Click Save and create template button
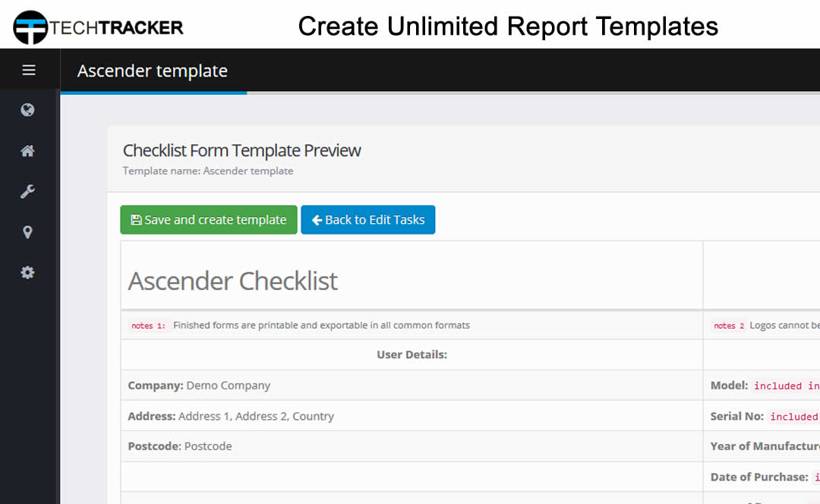The width and height of the screenshot is (820, 504). coord(209,219)
